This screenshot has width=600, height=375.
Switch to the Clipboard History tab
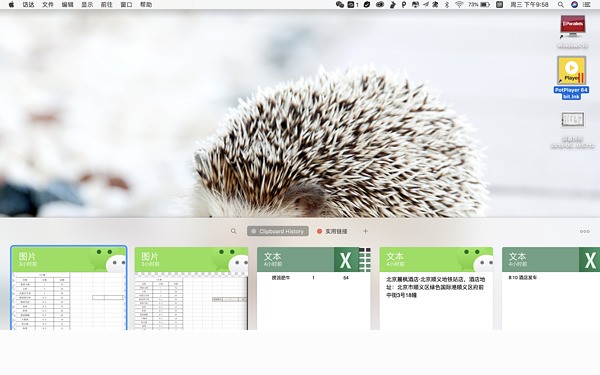[x=278, y=231]
